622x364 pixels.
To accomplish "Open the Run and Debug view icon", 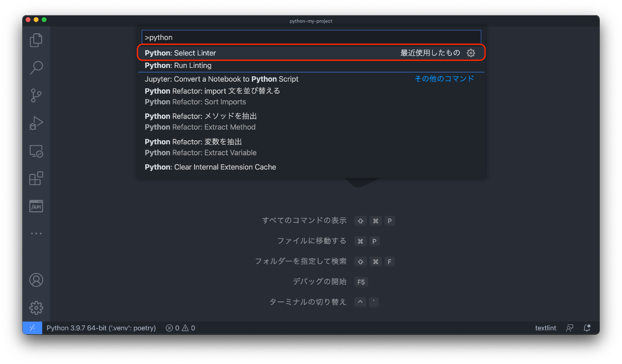I will [x=36, y=123].
